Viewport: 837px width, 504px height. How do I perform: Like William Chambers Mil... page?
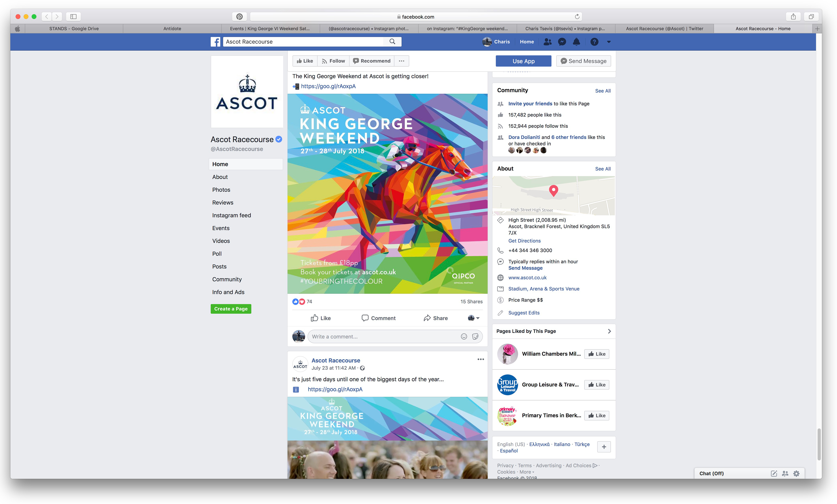pos(597,354)
